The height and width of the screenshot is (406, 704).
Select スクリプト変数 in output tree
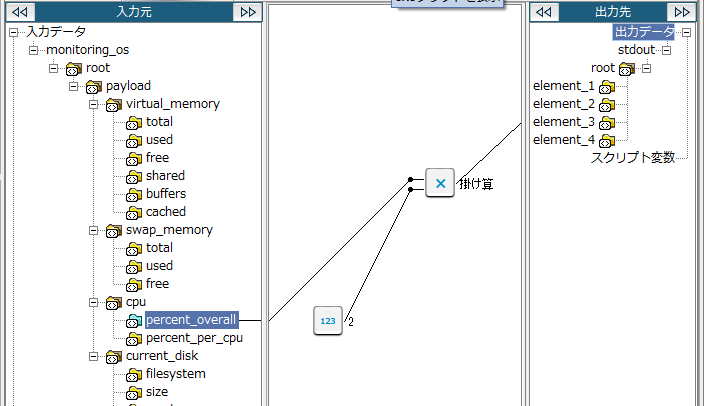pos(633,158)
